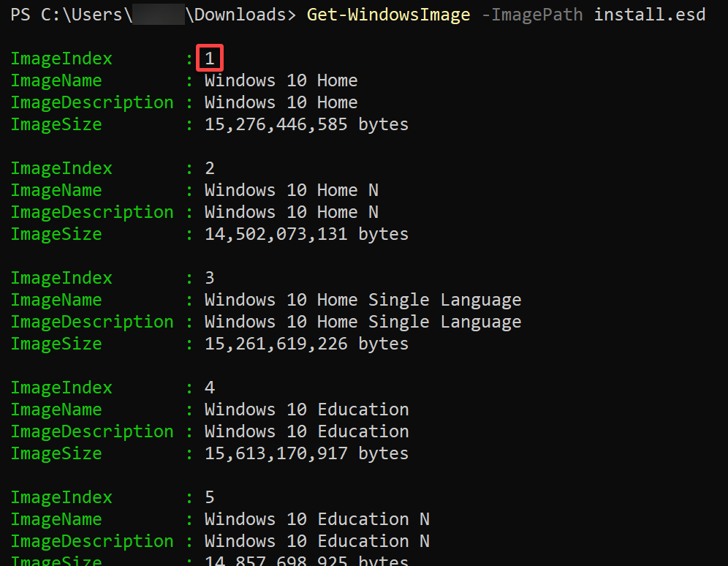Click the ImageName value "Windows 10 Education"
Image resolution: width=728 pixels, height=566 pixels.
[x=306, y=410]
